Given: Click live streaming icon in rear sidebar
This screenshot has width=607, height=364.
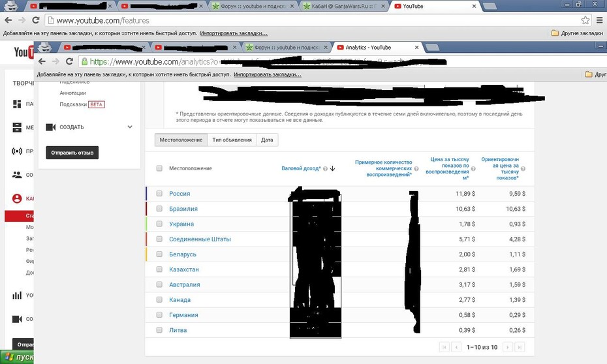Looking at the screenshot, I should (17, 151).
